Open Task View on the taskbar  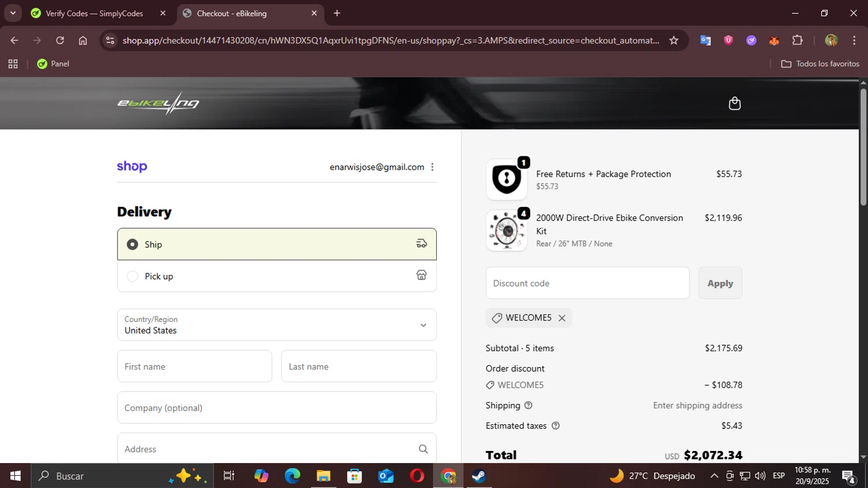coord(229,476)
